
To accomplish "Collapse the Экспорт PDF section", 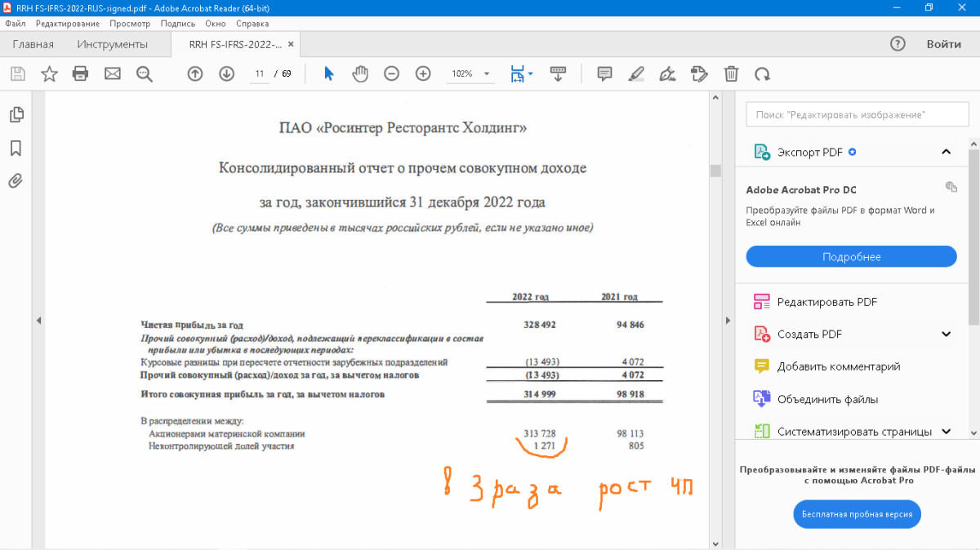I will point(947,152).
